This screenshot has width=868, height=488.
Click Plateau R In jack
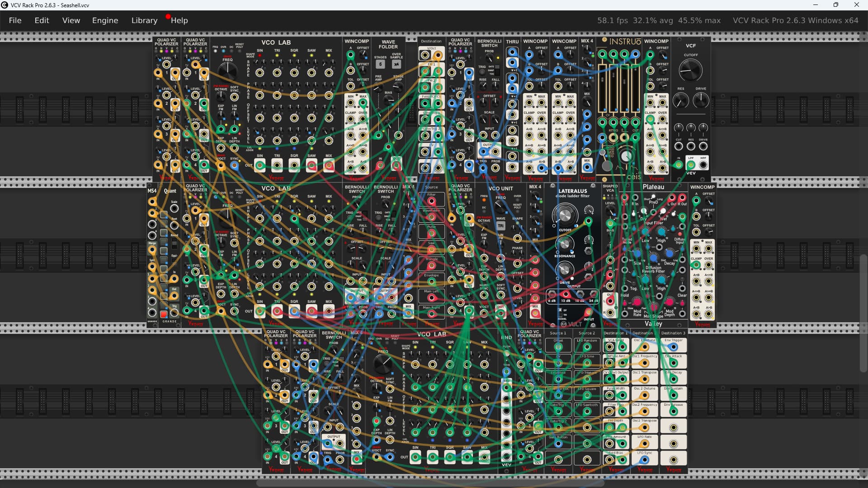pos(635,198)
